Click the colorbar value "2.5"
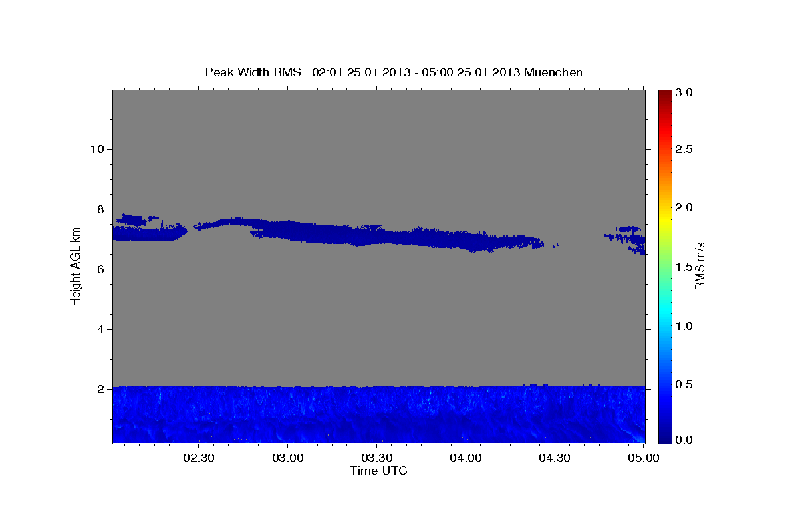Image resolution: width=798 pixels, height=532 pixels. coord(684,149)
